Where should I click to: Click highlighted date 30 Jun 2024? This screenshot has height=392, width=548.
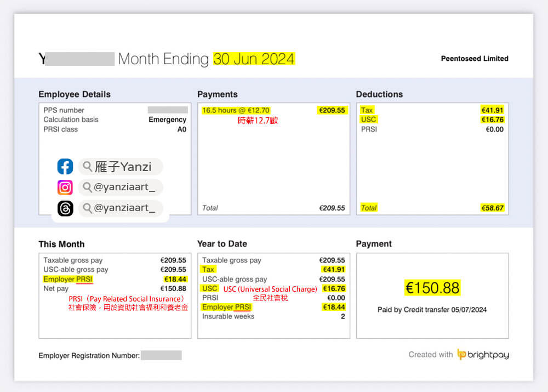tap(254, 59)
